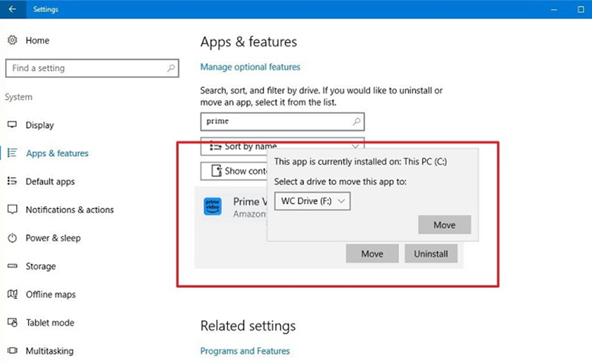Viewport: 592px width, 364px height.
Task: Click the magnifier in the prime search box
Action: [x=356, y=121]
